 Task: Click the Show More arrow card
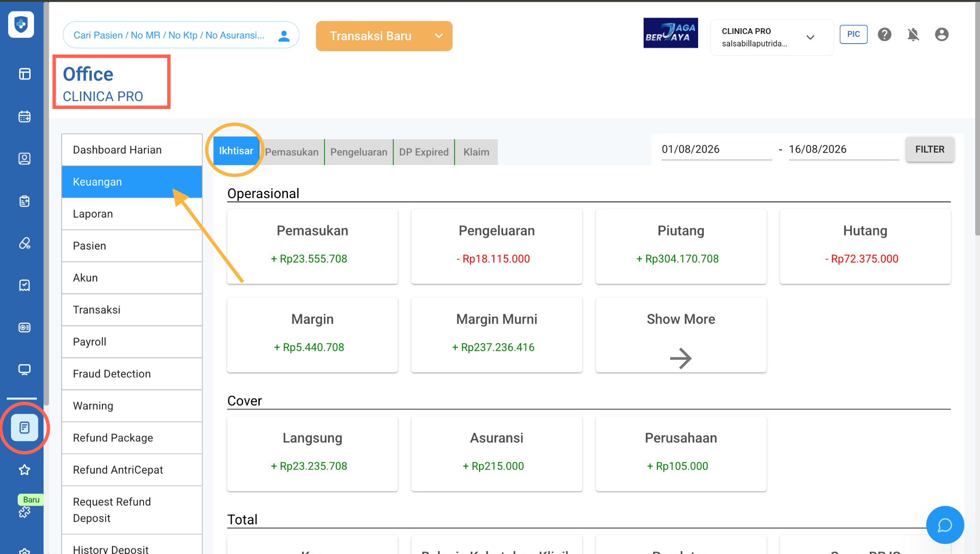tap(681, 335)
